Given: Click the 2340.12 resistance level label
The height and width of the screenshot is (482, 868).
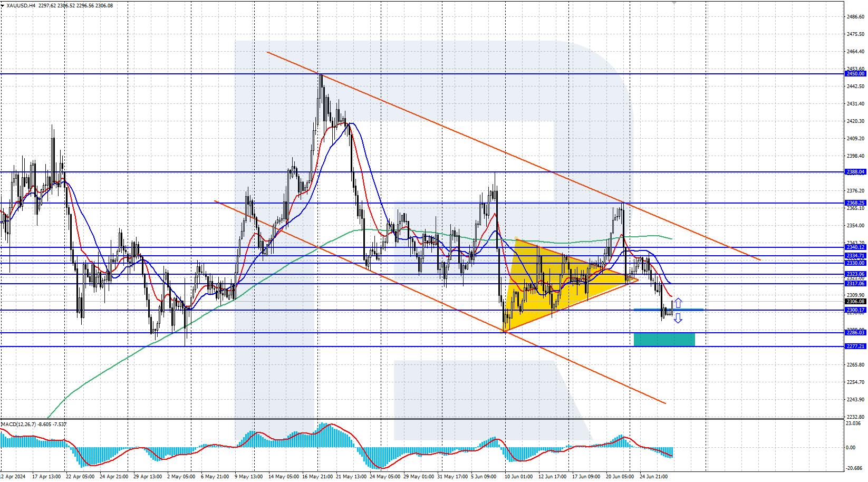Looking at the screenshot, I should 855,247.
